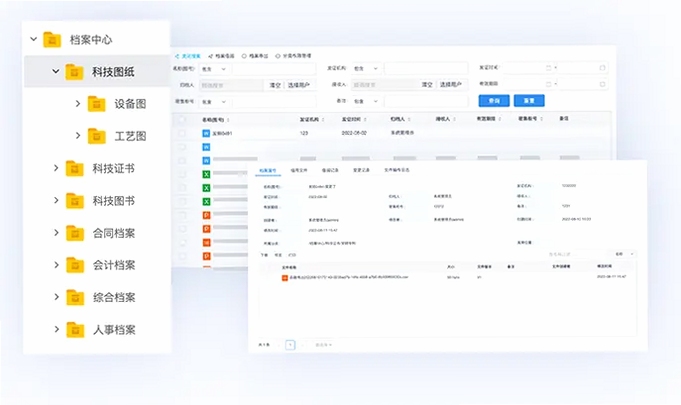The height and width of the screenshot is (405, 681).
Task: Click the 人事档案 folder icon
Action: pyautogui.click(x=75, y=329)
